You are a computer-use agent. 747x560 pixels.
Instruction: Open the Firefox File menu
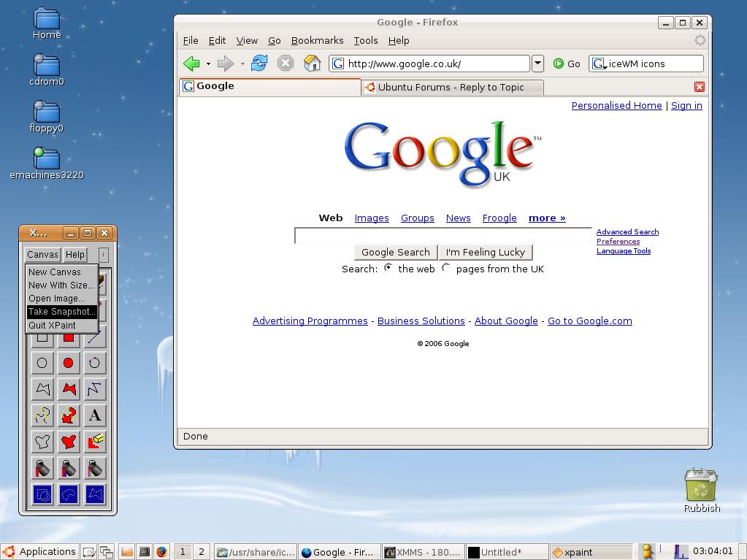[191, 41]
